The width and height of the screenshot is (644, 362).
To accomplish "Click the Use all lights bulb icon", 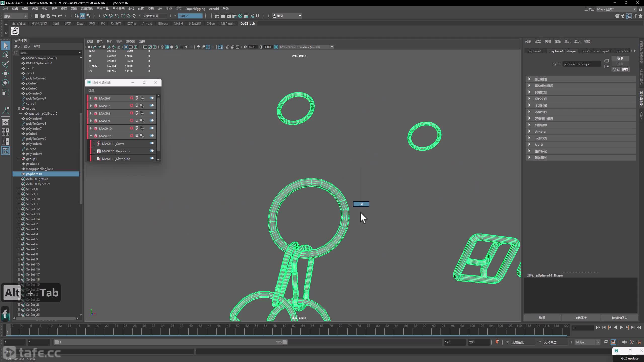I will pyautogui.click(x=186, y=47).
